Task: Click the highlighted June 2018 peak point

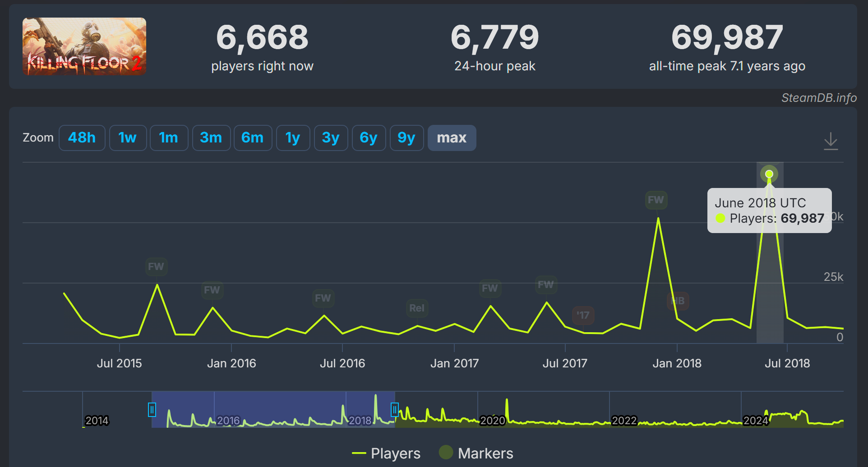Action: click(x=769, y=174)
